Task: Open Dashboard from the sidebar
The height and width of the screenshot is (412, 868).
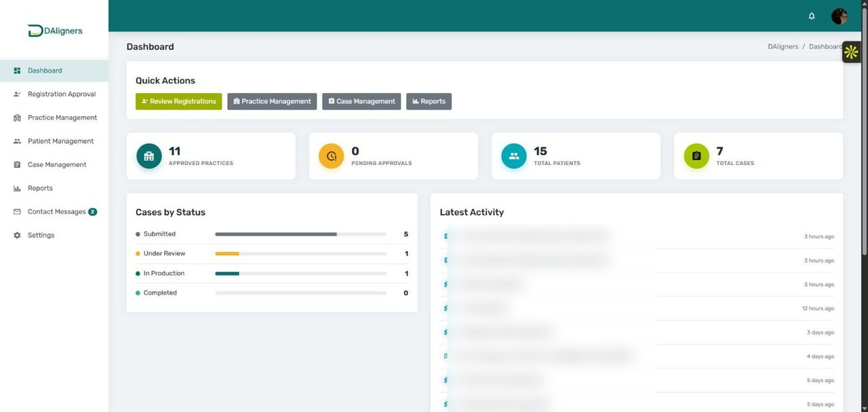Action: point(54,71)
